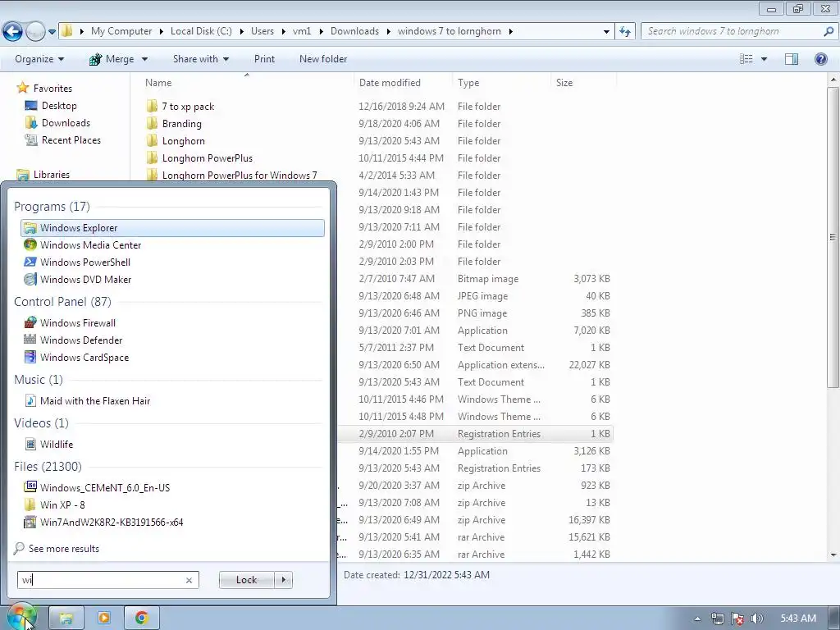Select Libraries in the navigation pane

coord(52,174)
